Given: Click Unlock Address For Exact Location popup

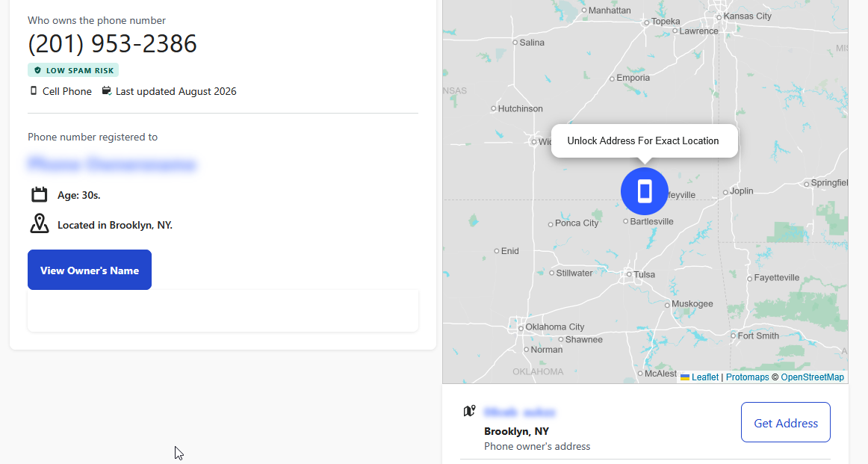Looking at the screenshot, I should coord(645,140).
